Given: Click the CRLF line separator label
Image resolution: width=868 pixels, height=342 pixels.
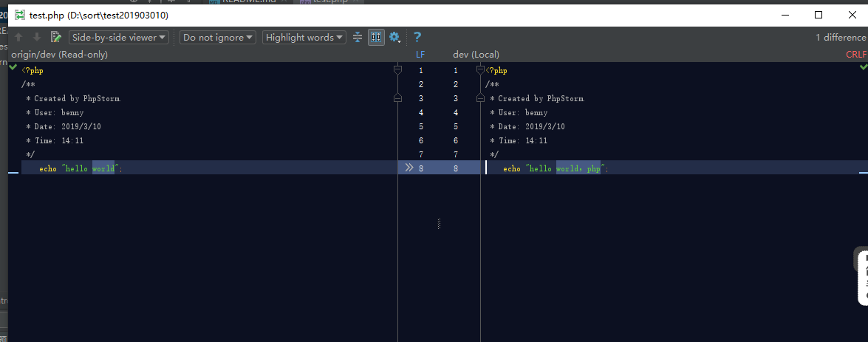Looking at the screenshot, I should [856, 54].
